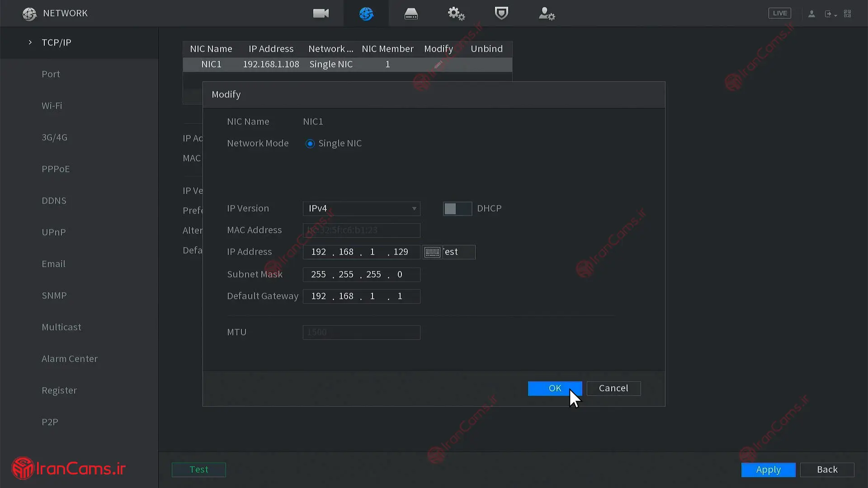Click the Default Gateway last octet field

(x=400, y=296)
